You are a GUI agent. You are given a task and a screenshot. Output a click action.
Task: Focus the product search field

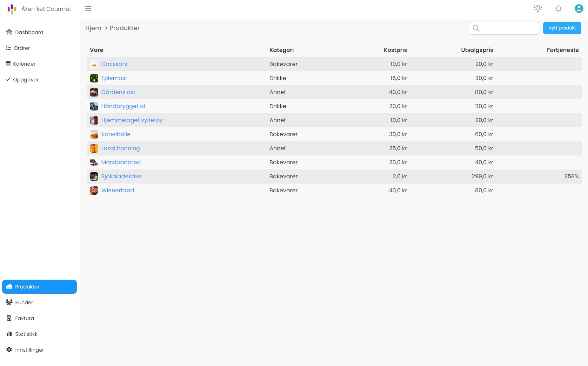(x=508, y=28)
